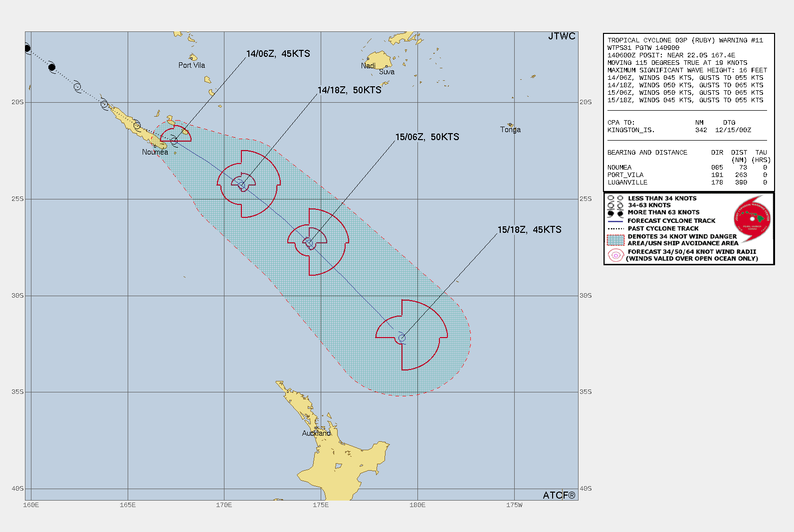Click the '15/06Z, WINDS 050 KTS' warning text line
Image resolution: width=794 pixels, height=532 pixels.
(685, 93)
